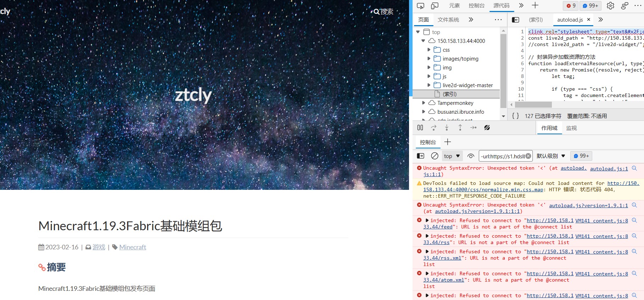644x300 pixels.
Task: Close the autoload.js editor tab
Action: [x=589, y=19]
